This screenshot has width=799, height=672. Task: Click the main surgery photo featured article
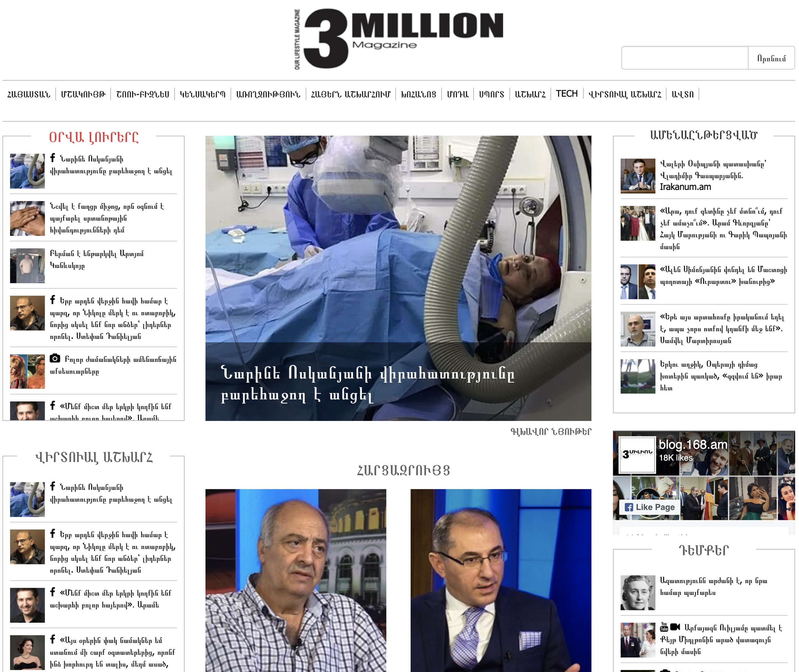[x=398, y=278]
